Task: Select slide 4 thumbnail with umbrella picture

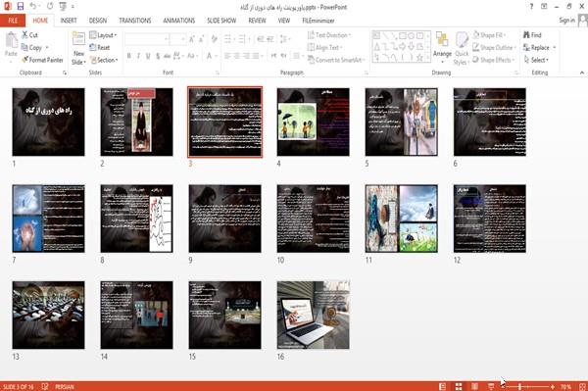Action: click(x=314, y=122)
